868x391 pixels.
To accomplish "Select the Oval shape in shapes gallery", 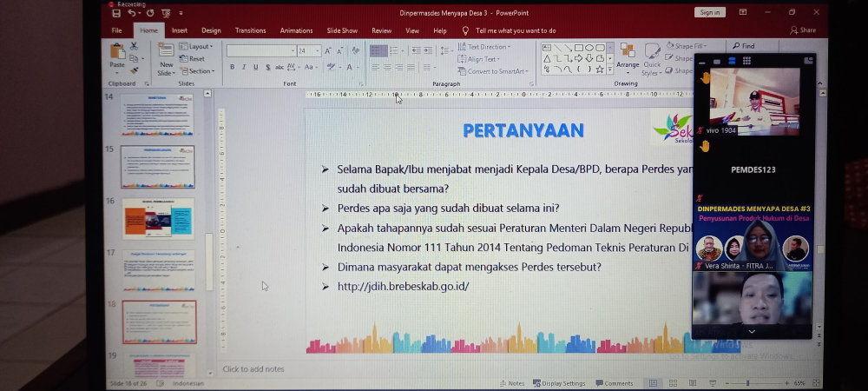I will pyautogui.click(x=589, y=48).
